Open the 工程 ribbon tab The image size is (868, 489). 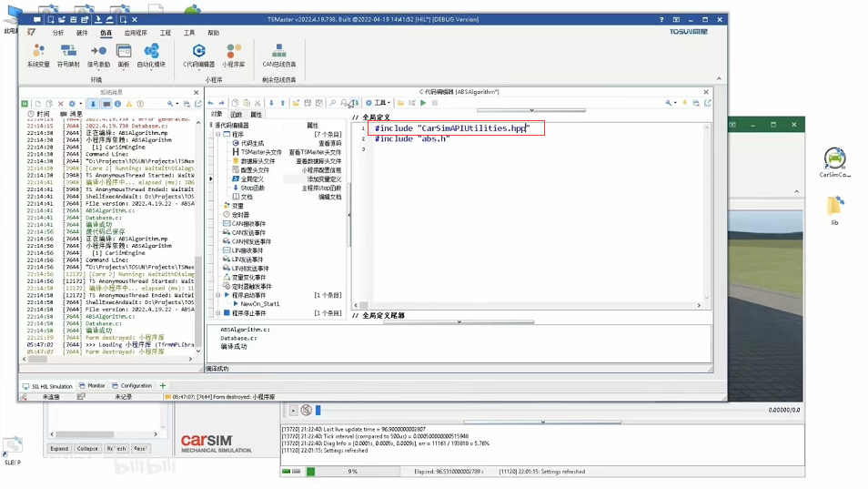coord(165,33)
